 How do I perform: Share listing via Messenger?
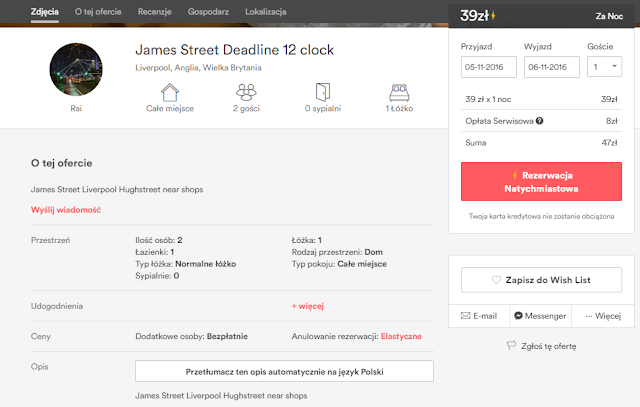[x=539, y=315]
